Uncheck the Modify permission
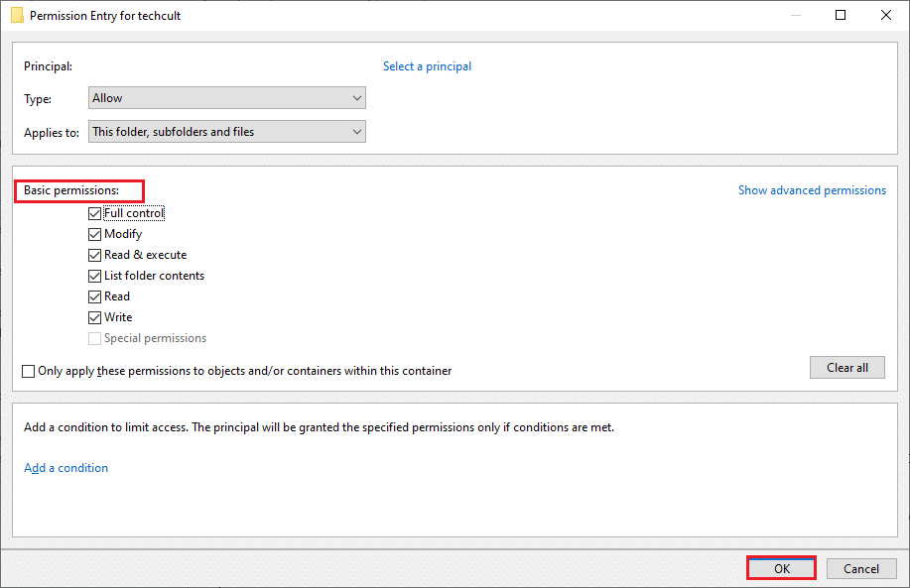The width and height of the screenshot is (910, 588). [94, 234]
